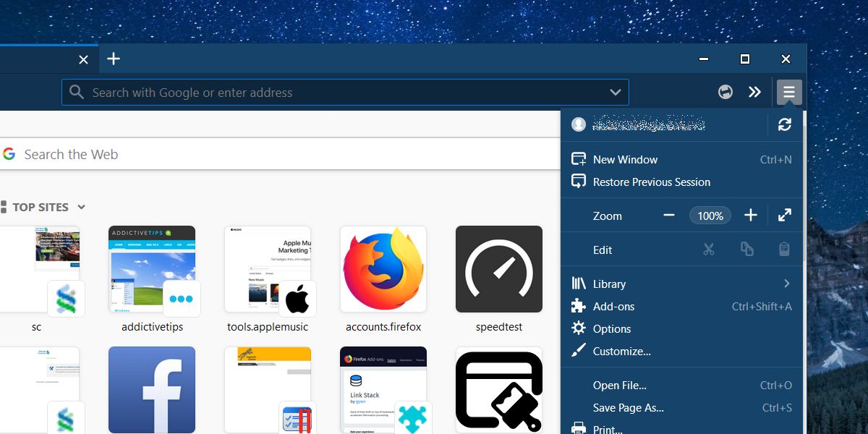
Task: Click the Customize paintbrush icon
Action: pos(579,351)
